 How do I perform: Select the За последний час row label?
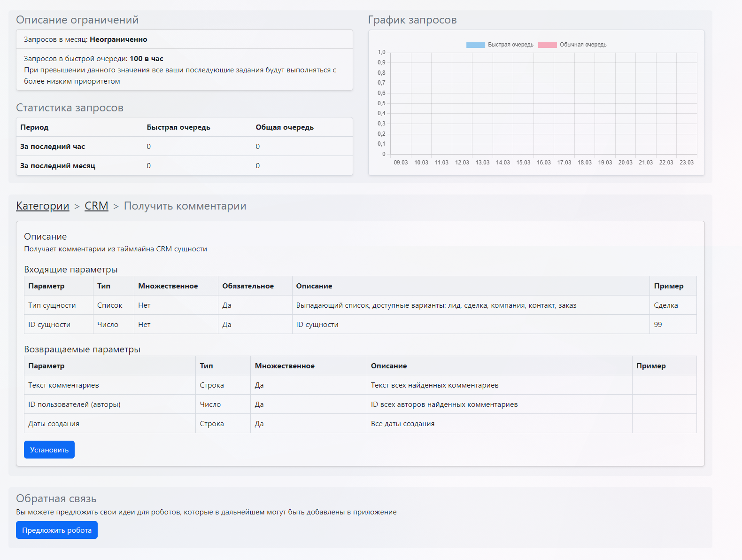53,147
